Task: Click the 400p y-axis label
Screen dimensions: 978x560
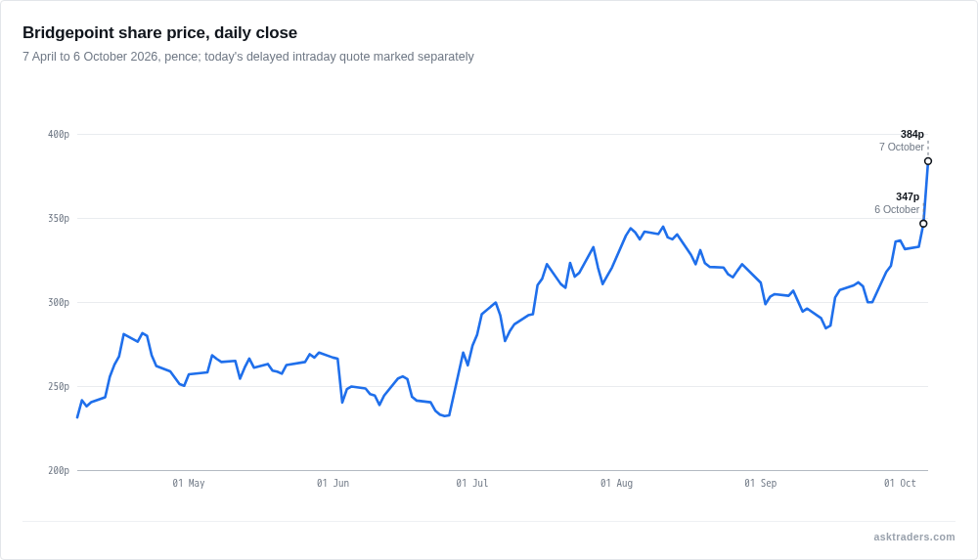Action: 59,135
